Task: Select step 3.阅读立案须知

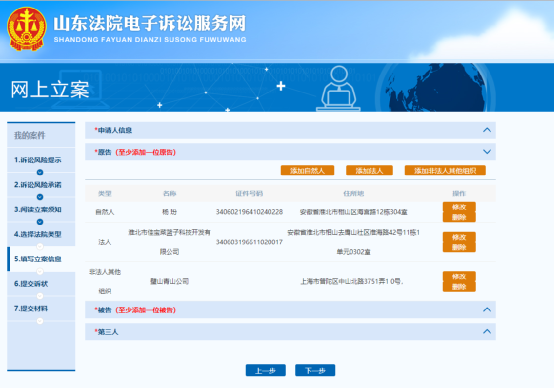Action: click(38, 210)
